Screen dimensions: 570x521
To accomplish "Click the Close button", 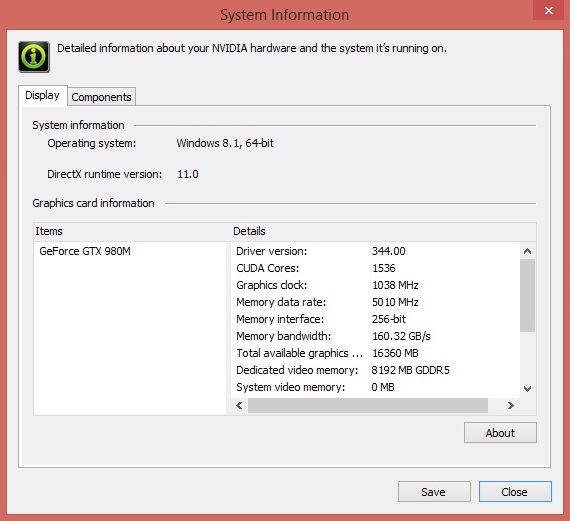I will (515, 492).
